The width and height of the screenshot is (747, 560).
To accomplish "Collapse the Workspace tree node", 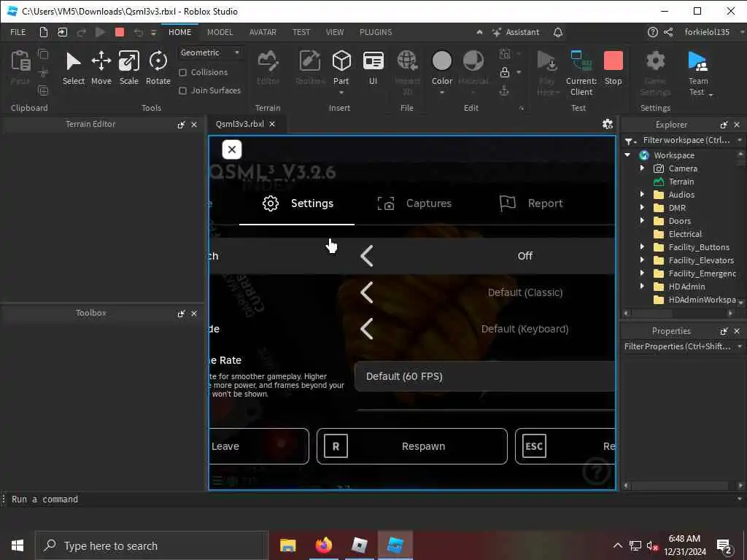I will point(628,155).
